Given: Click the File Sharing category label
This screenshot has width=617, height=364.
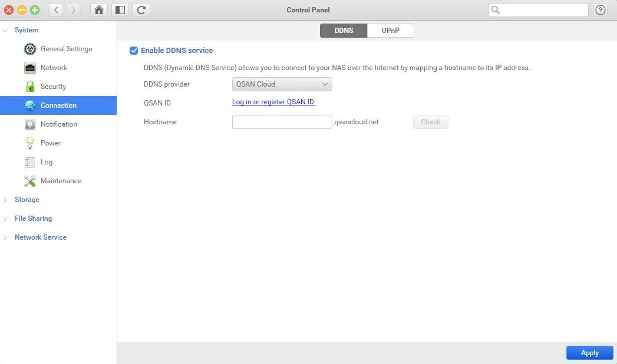Looking at the screenshot, I should point(33,219).
